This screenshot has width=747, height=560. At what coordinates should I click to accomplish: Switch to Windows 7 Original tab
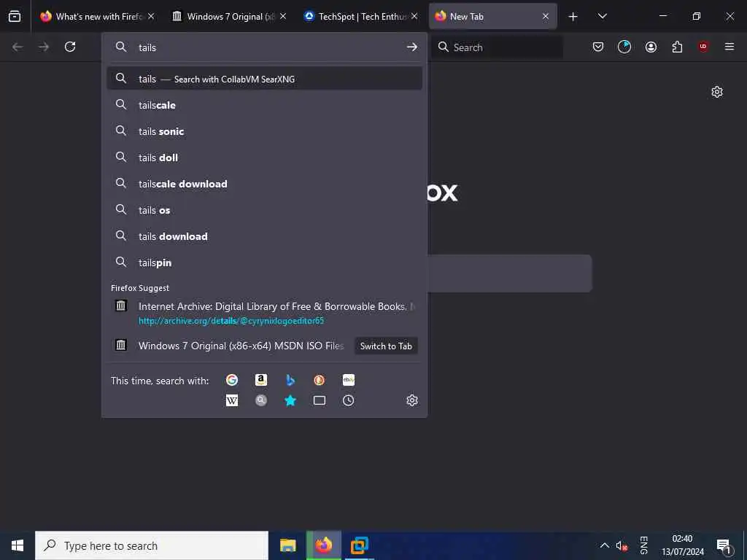pyautogui.click(x=229, y=16)
